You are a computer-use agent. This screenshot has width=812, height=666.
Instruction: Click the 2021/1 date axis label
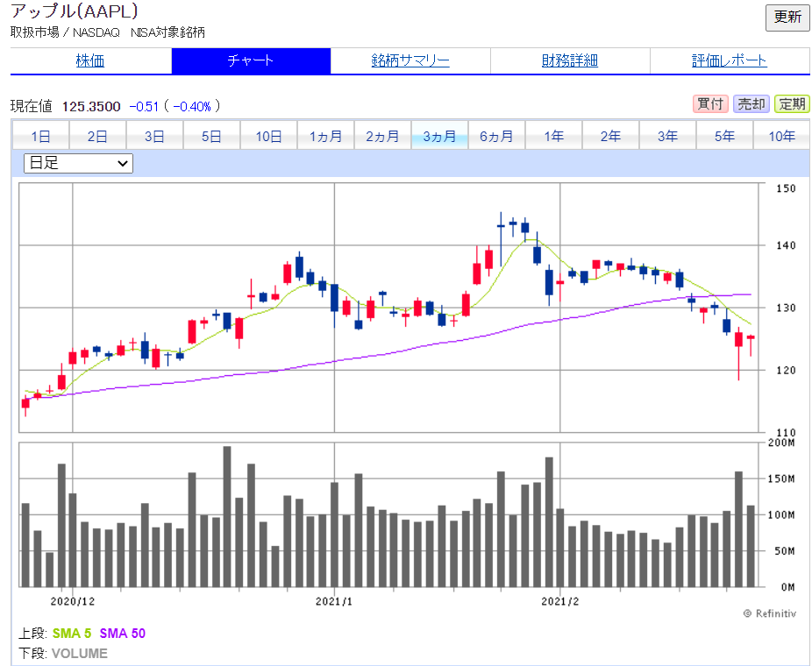[x=334, y=601]
